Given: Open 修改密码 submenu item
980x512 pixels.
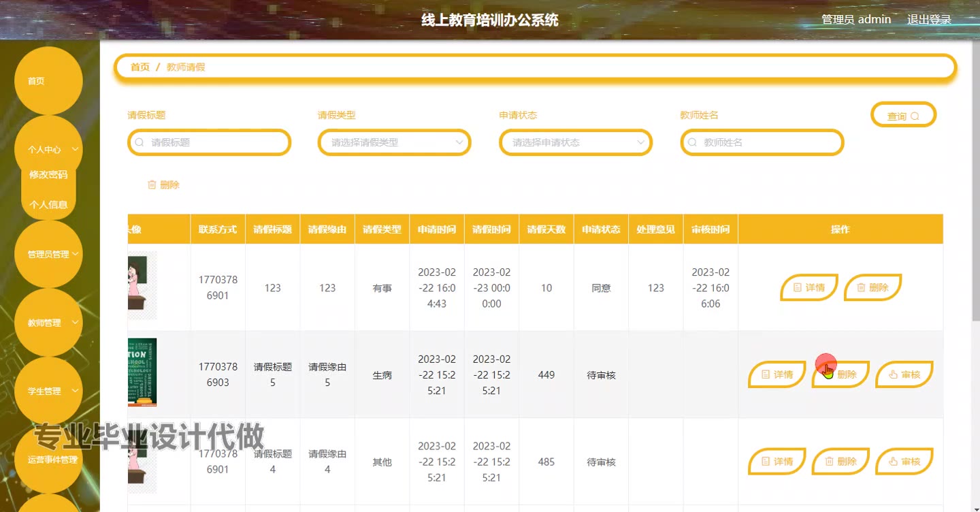Looking at the screenshot, I should coord(48,174).
